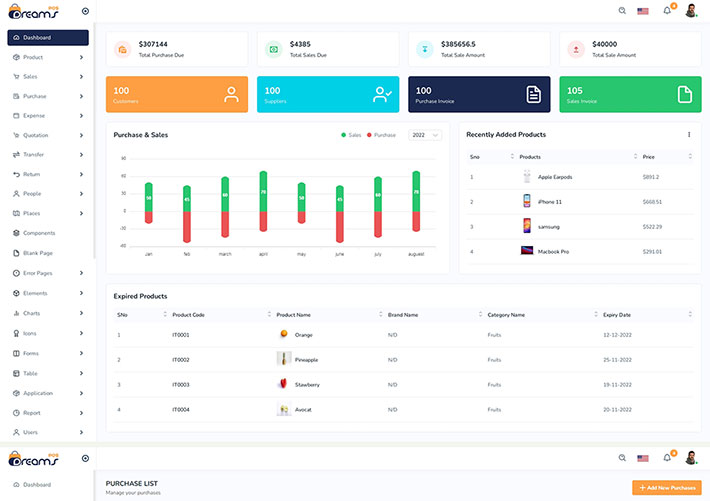Toggle the Purchase legend in chart
Screen dimensions: 710x501
(x=382, y=135)
